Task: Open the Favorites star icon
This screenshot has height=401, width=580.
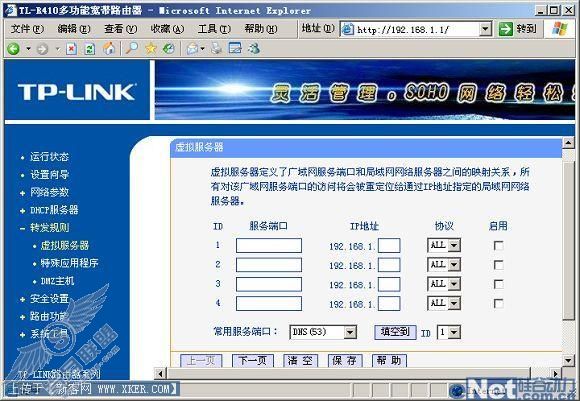Action: click(151, 48)
